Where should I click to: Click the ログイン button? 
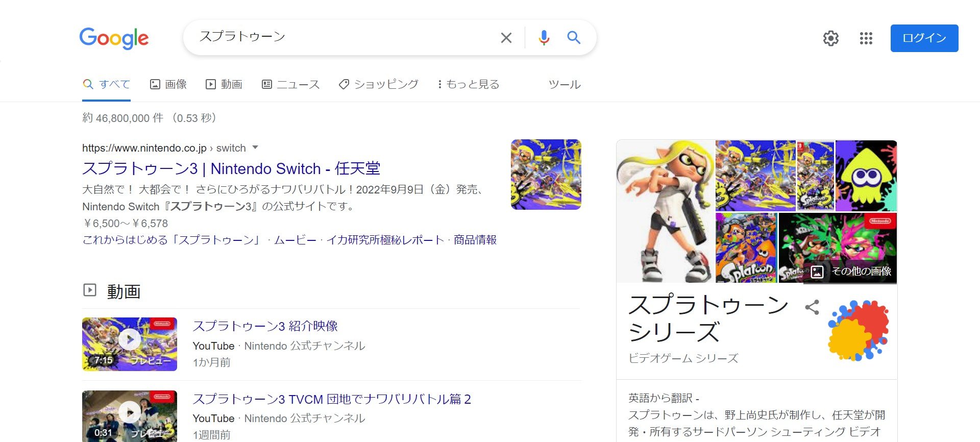click(924, 38)
